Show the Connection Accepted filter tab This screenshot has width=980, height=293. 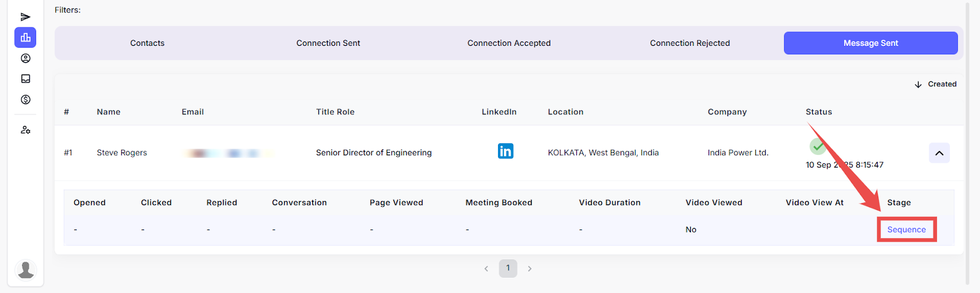[x=509, y=43]
